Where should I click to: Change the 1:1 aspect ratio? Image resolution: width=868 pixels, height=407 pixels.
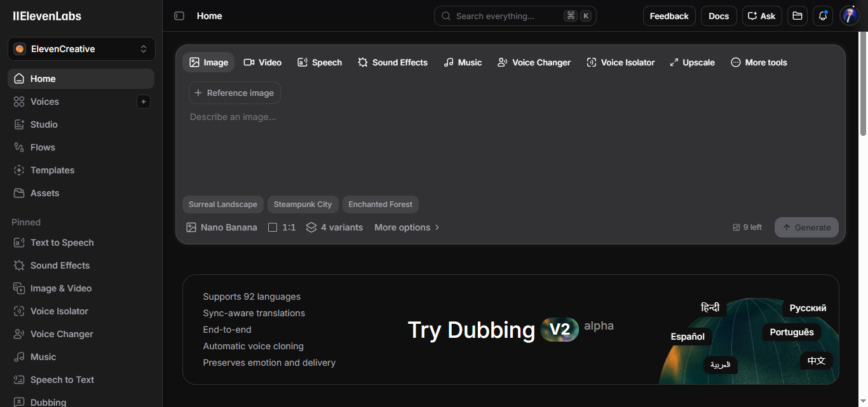pos(282,227)
